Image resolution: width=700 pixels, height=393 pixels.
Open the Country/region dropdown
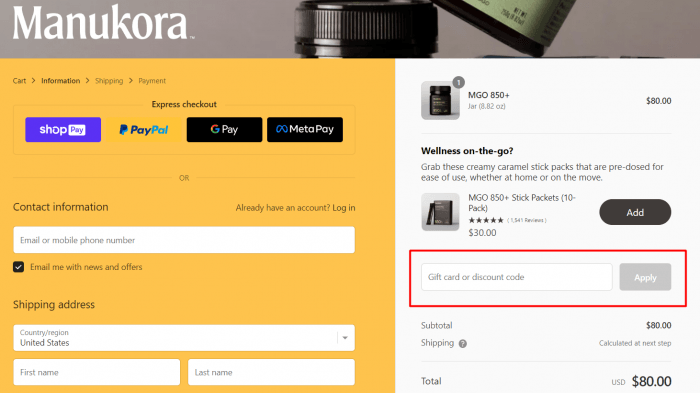184,338
